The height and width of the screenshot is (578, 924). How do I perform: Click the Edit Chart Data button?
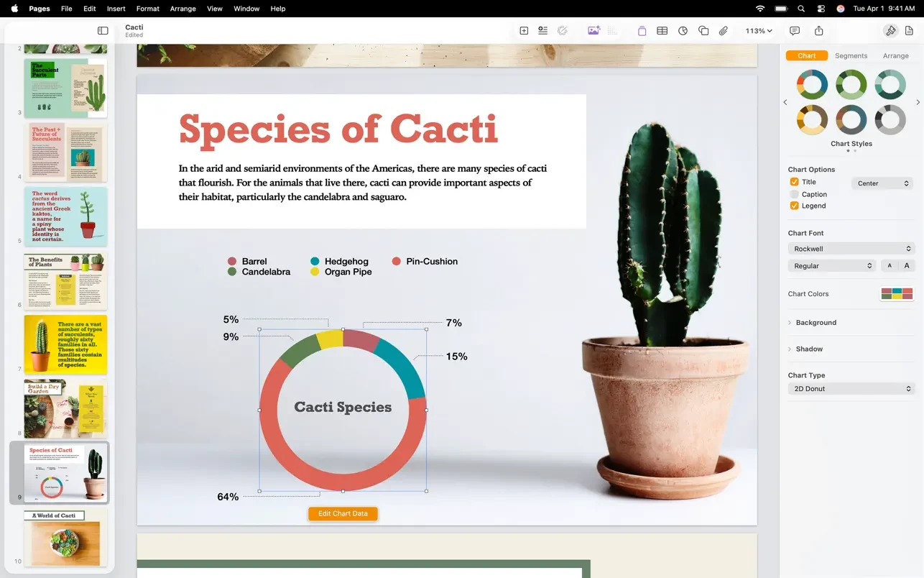pyautogui.click(x=343, y=513)
